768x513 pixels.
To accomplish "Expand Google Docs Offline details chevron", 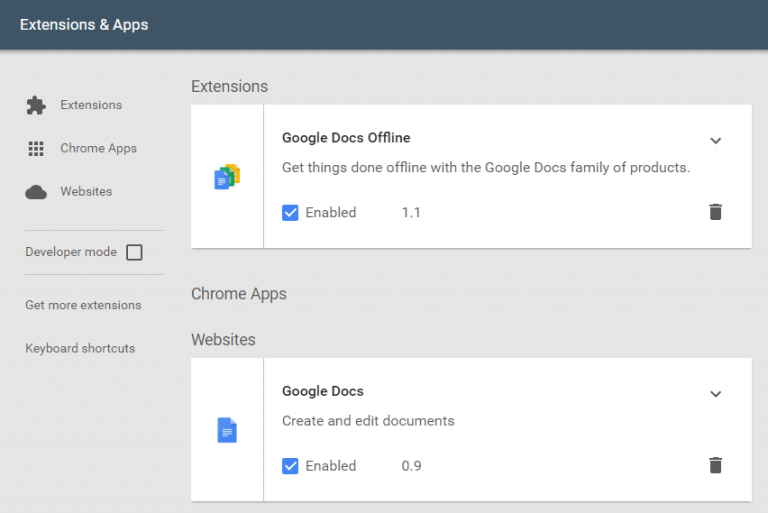I will [716, 141].
